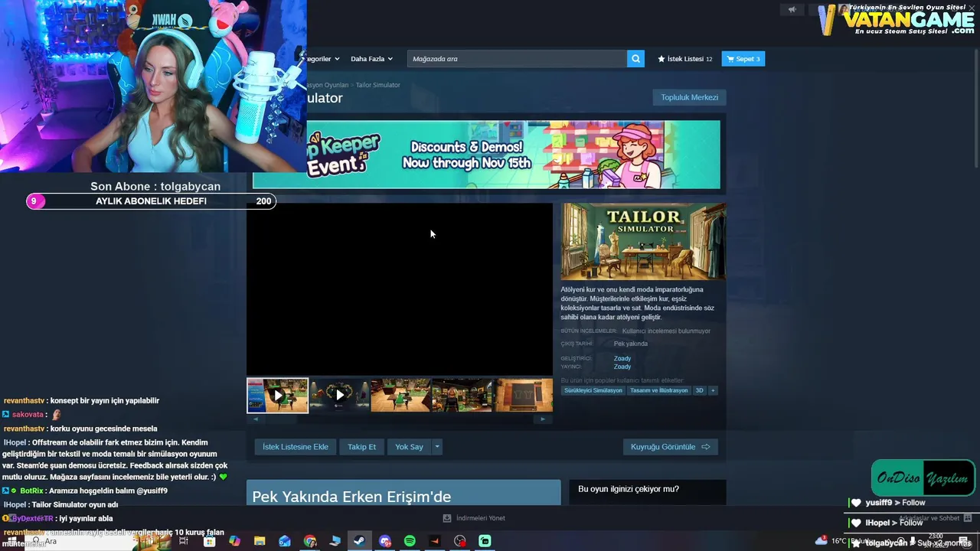Viewport: 980px width, 551px height.
Task: Click the Kuyruğu Görüntüle button
Action: (x=670, y=447)
